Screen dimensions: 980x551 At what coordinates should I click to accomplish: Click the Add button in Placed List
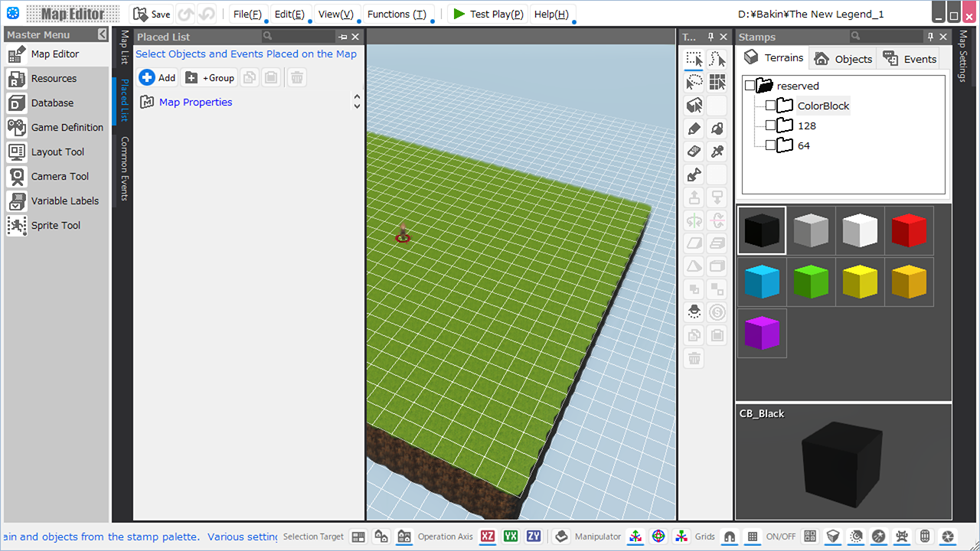point(158,77)
